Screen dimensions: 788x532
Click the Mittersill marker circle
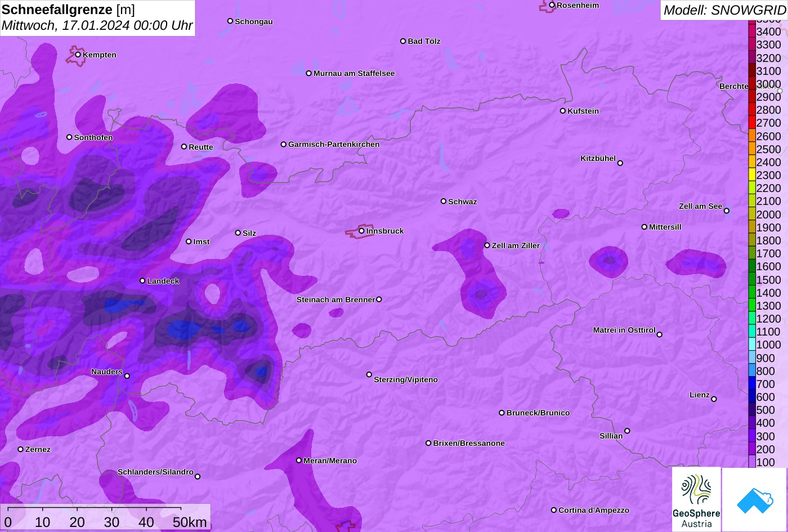point(644,227)
